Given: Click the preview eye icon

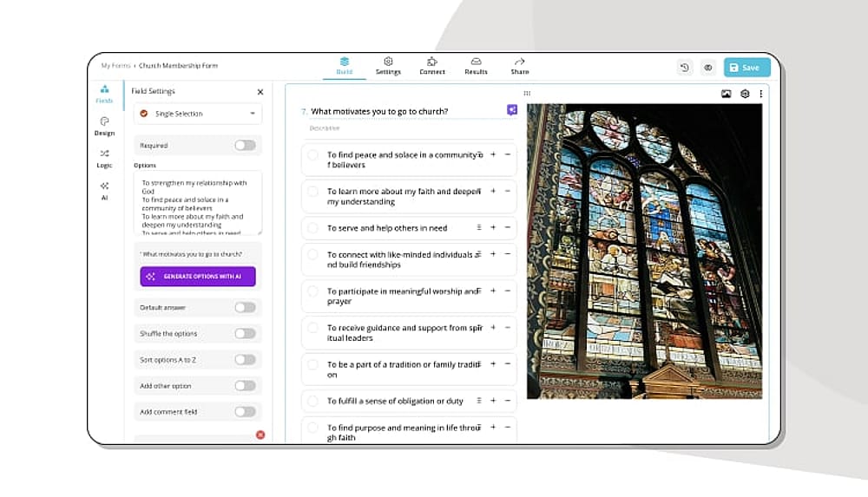Looking at the screenshot, I should [x=708, y=68].
